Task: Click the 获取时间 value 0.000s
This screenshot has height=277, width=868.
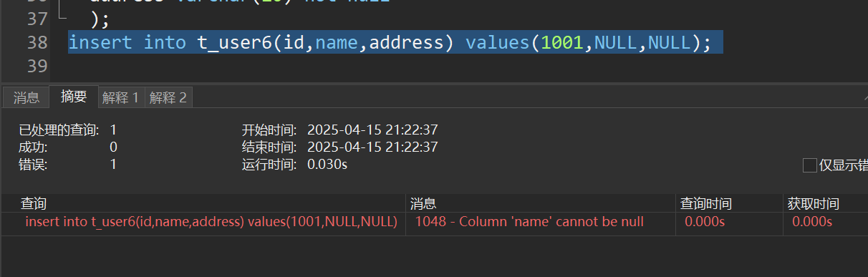Action: (812, 222)
